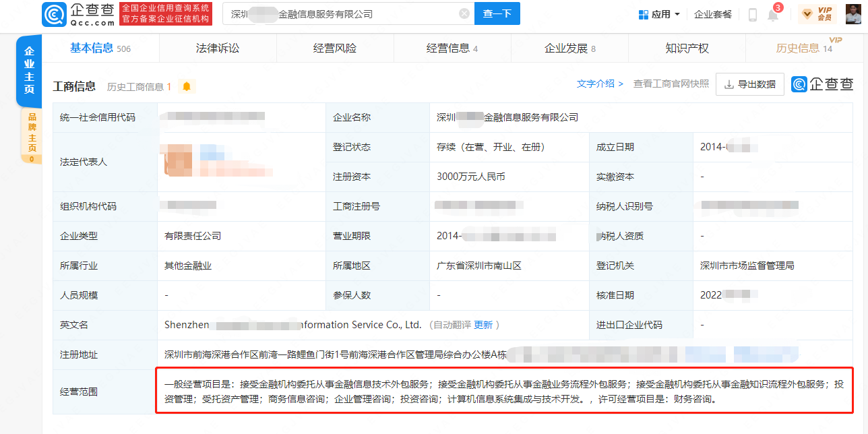Click the 导出数据 export button
Image resolution: width=868 pixels, height=434 pixels.
click(749, 84)
